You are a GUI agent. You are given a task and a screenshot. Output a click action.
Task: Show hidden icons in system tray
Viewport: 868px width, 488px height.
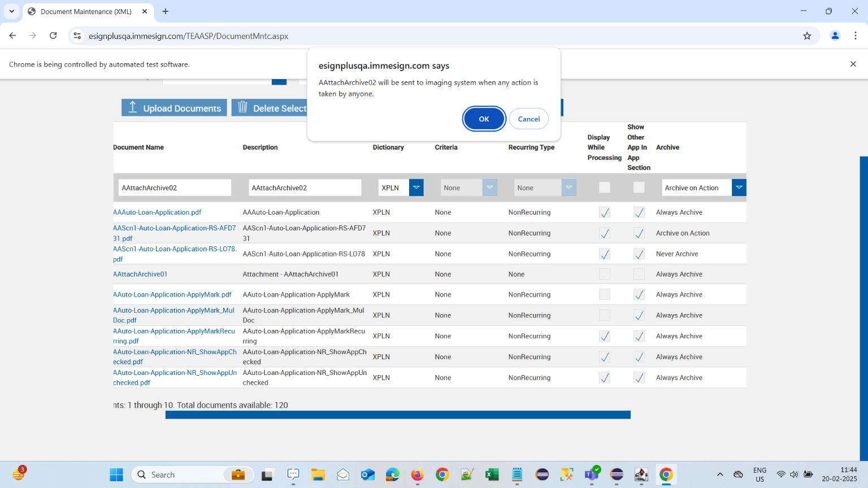coord(720,474)
